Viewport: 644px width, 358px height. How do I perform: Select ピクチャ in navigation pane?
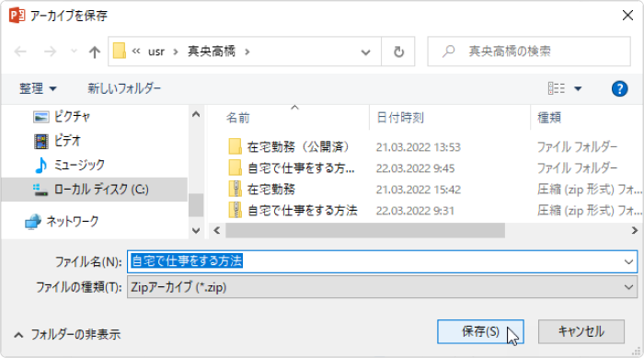pyautogui.click(x=73, y=117)
